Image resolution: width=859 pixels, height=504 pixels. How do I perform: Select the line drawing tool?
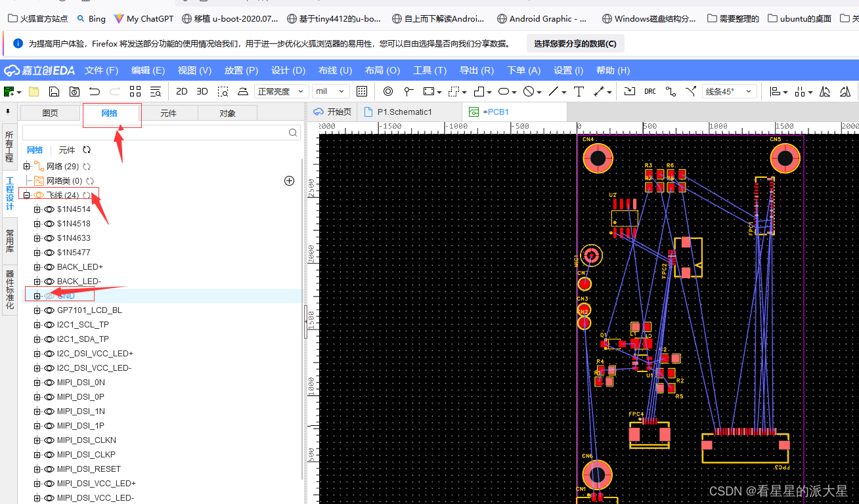click(554, 91)
